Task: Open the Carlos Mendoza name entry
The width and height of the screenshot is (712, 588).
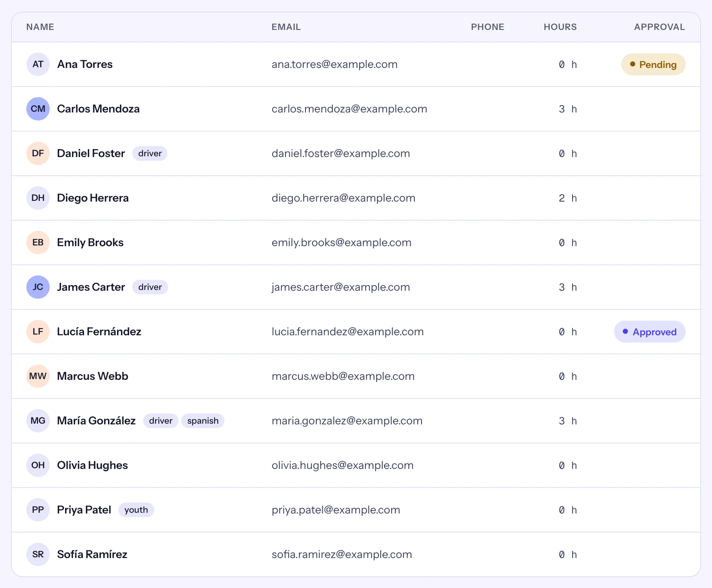Action: coord(98,109)
